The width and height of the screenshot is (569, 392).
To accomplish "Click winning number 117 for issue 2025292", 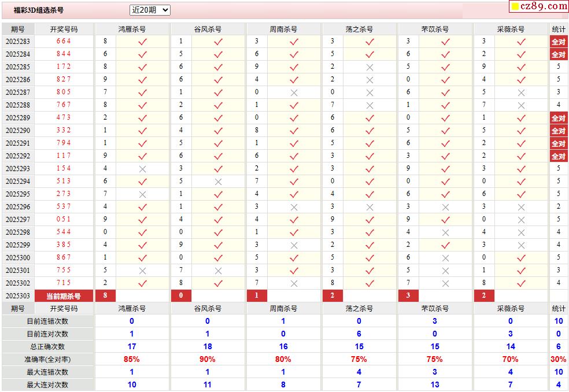I will (64, 156).
